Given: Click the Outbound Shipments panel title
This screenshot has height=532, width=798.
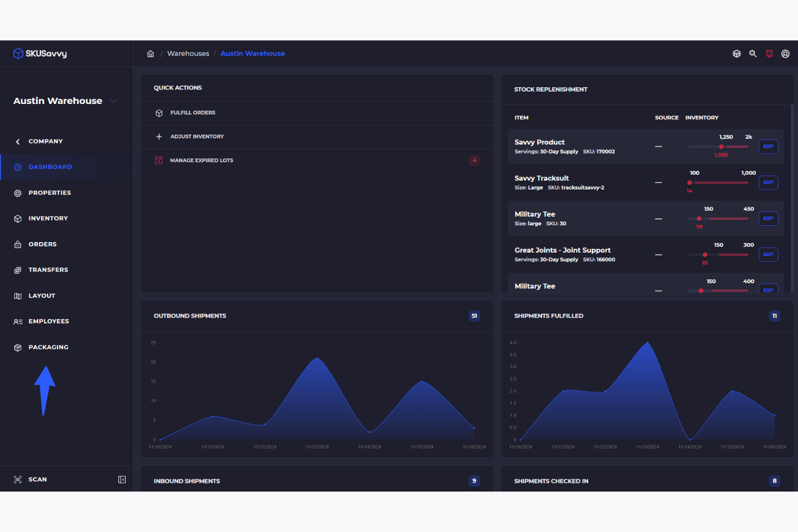Looking at the screenshot, I should tap(190, 316).
